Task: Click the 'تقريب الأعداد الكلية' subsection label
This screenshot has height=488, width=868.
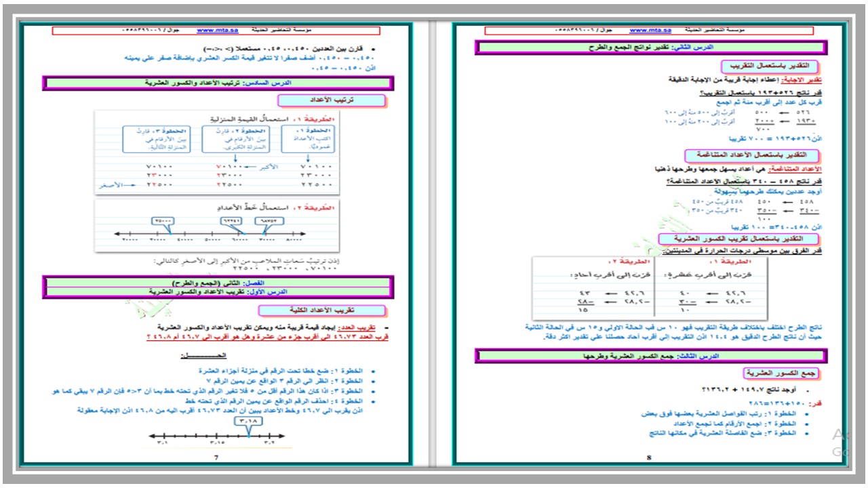Action: click(332, 310)
